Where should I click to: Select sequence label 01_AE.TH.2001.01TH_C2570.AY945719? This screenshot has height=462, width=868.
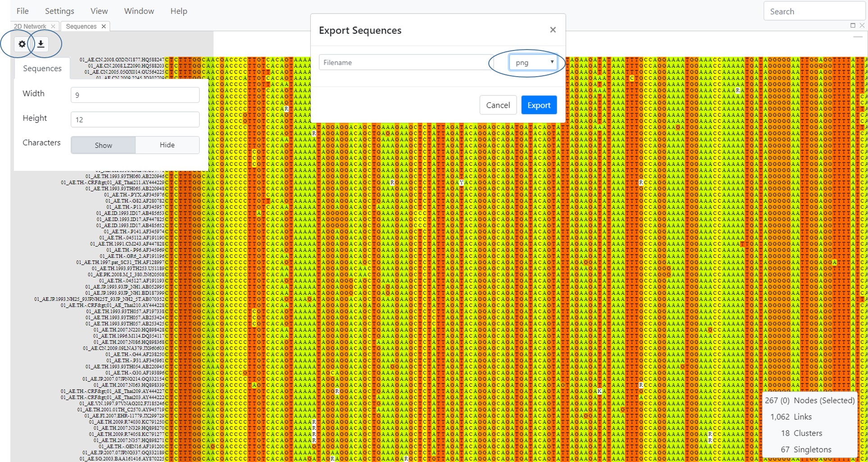pos(121,410)
